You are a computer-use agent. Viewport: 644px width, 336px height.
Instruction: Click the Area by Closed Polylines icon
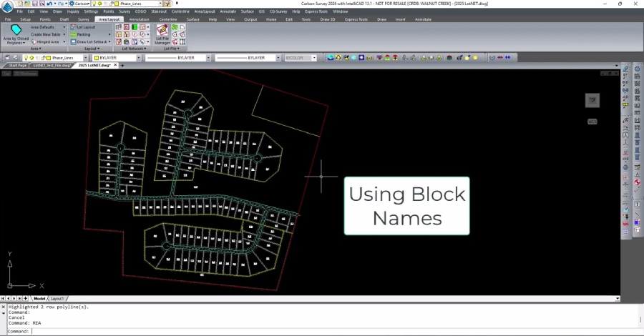pos(16,31)
